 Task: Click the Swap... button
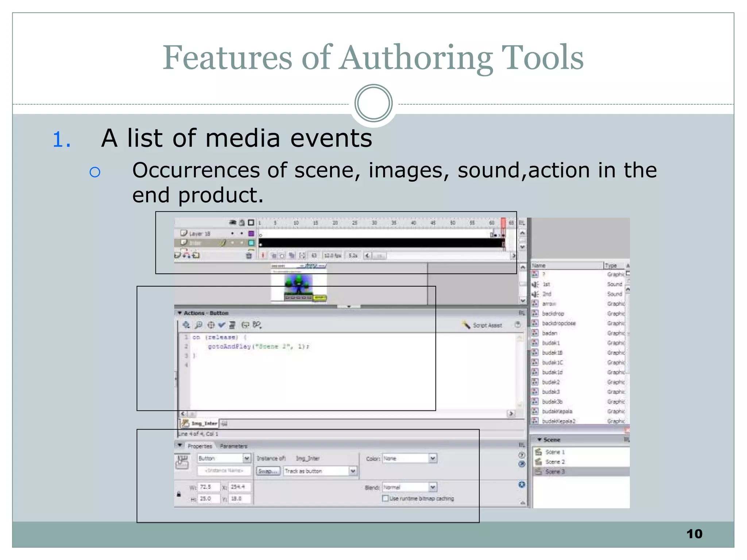(268, 471)
